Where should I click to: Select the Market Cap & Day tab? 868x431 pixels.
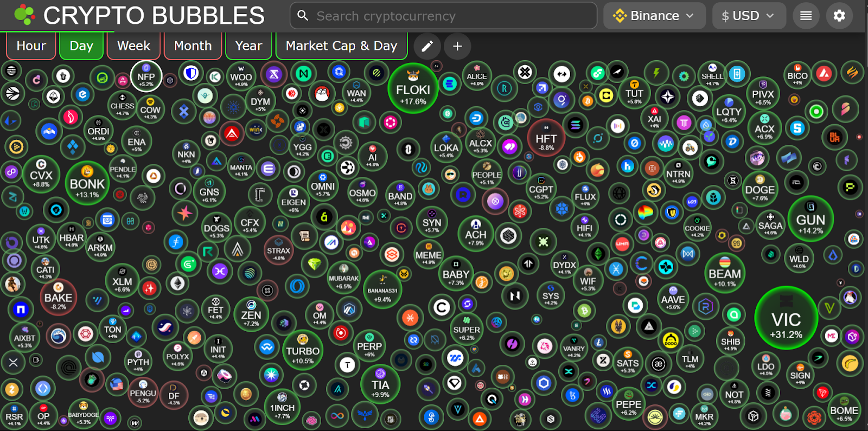341,46
